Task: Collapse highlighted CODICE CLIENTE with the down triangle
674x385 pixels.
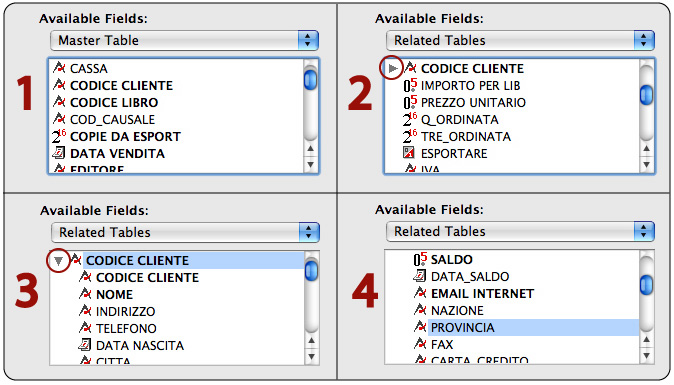Action: pyautogui.click(x=58, y=260)
